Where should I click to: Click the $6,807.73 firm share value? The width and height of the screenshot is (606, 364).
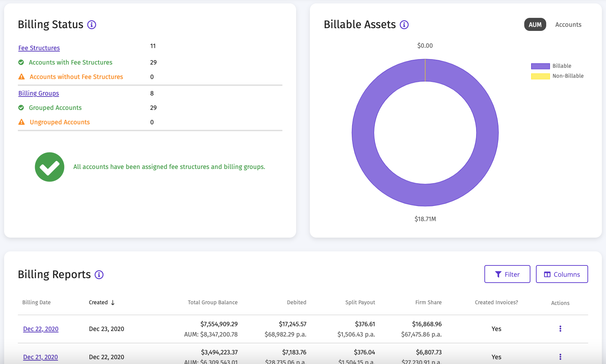click(x=429, y=352)
